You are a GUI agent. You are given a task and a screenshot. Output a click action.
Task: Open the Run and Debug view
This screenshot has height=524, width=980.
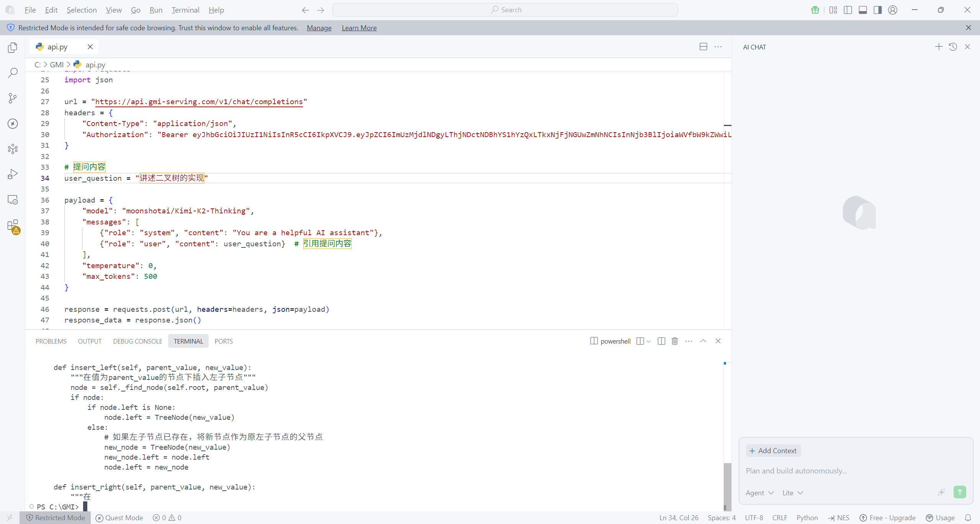pyautogui.click(x=13, y=174)
